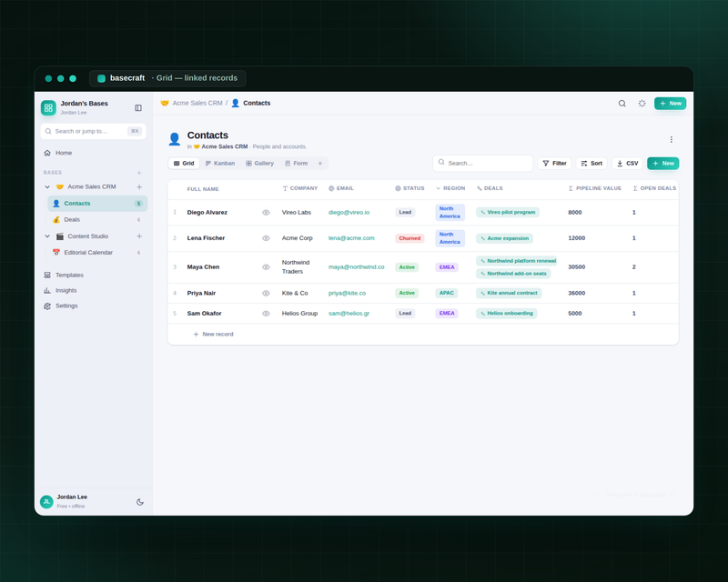Click the Home icon in the sidebar

click(x=47, y=153)
